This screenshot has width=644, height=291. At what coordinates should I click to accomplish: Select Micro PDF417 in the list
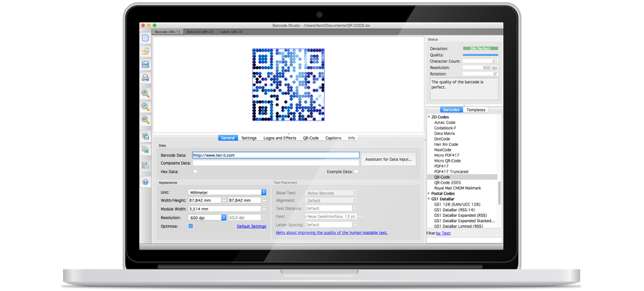coord(445,155)
